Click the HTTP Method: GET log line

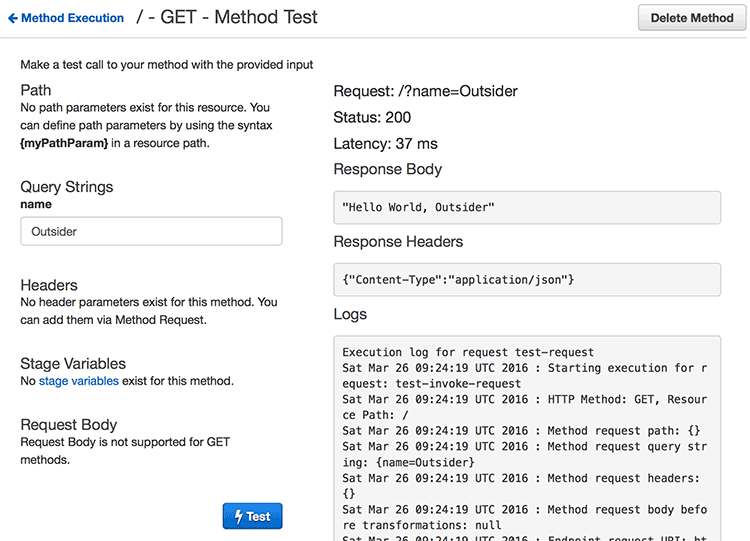[x=524, y=407]
